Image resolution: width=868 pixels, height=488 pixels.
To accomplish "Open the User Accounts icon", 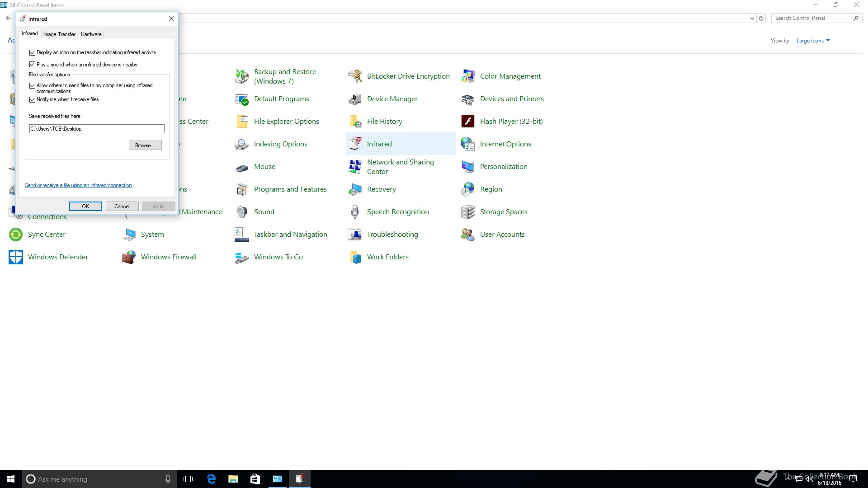I will [468, 235].
